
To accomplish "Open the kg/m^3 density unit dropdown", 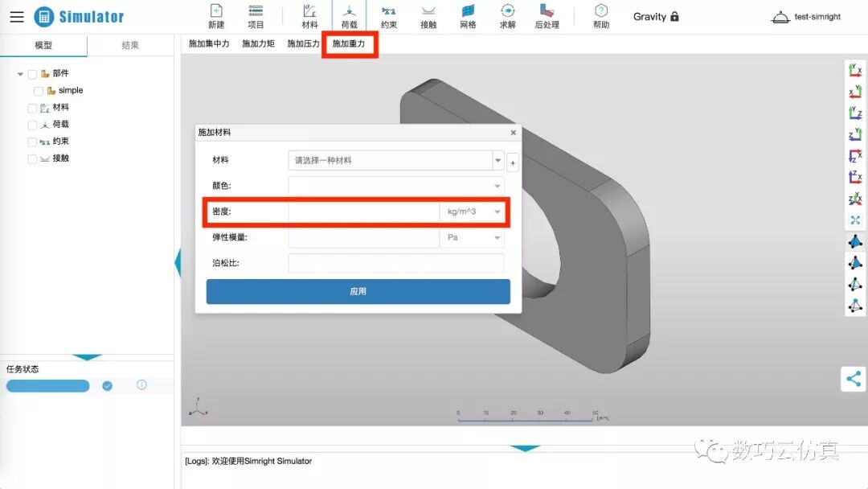I will [472, 212].
